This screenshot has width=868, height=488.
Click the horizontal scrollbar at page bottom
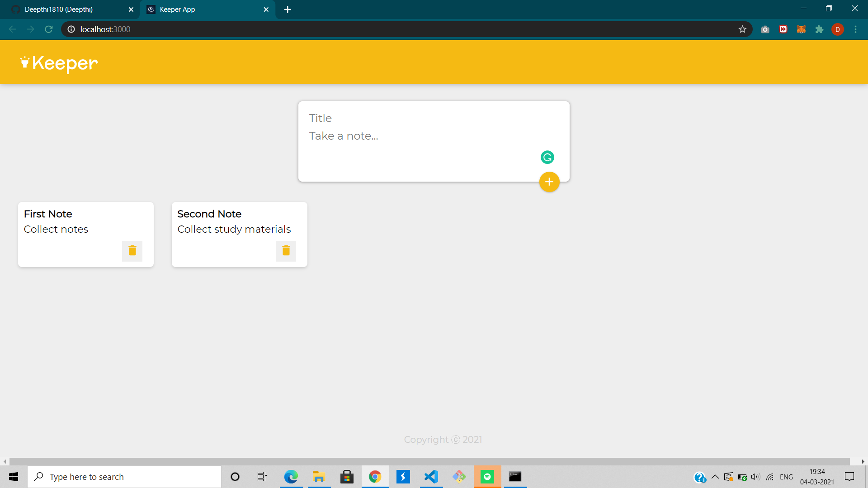[429, 461]
